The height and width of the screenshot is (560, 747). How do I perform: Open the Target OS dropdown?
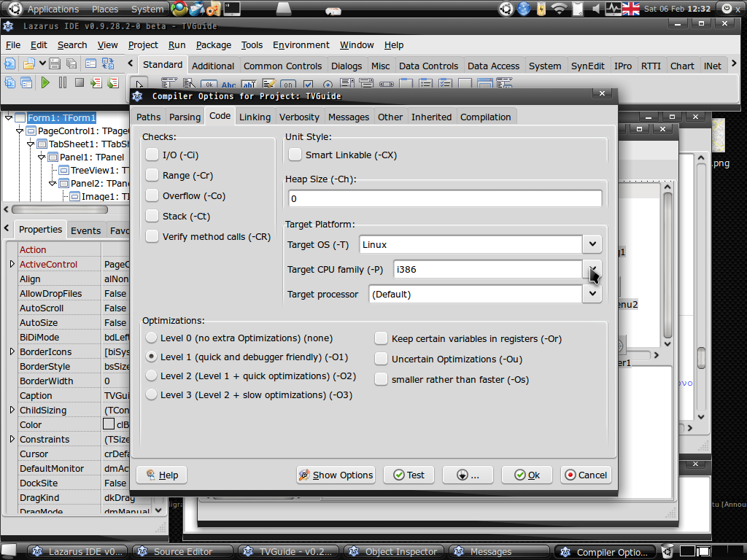tap(592, 244)
